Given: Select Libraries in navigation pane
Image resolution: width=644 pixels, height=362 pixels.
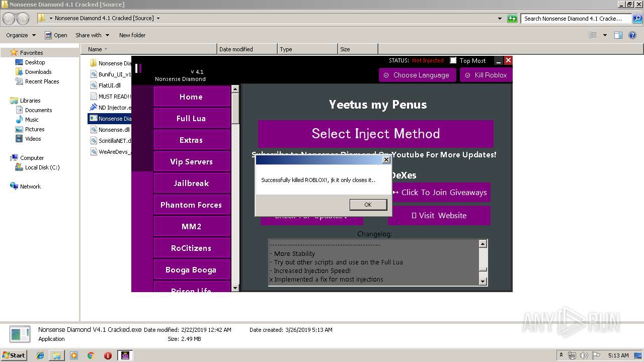Looking at the screenshot, I should [30, 101].
